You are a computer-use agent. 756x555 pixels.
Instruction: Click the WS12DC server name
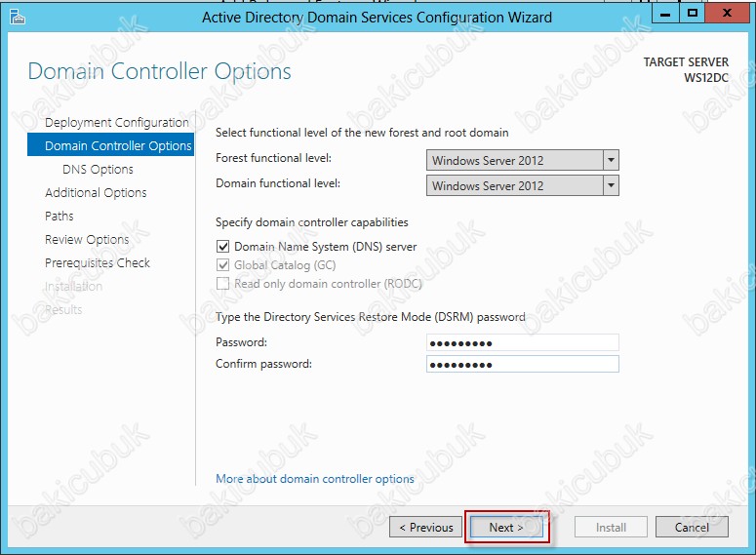coord(706,78)
